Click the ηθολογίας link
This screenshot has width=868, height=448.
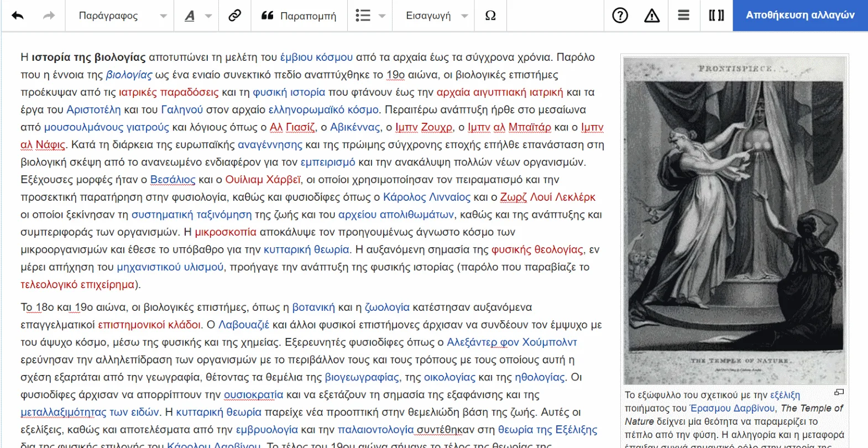point(540,377)
